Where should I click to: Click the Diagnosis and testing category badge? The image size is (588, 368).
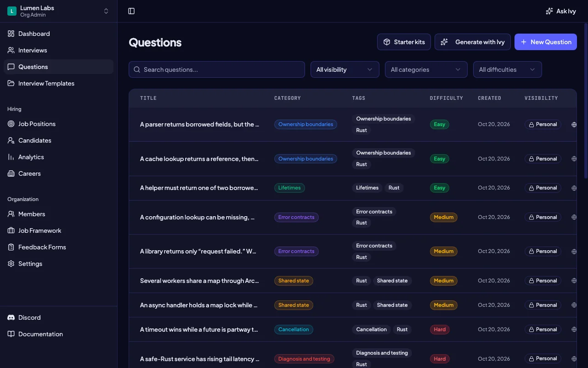[304, 359]
